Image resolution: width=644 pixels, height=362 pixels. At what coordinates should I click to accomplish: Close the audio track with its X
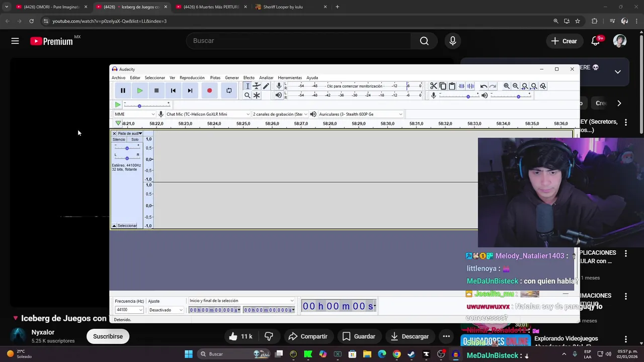coord(114,133)
